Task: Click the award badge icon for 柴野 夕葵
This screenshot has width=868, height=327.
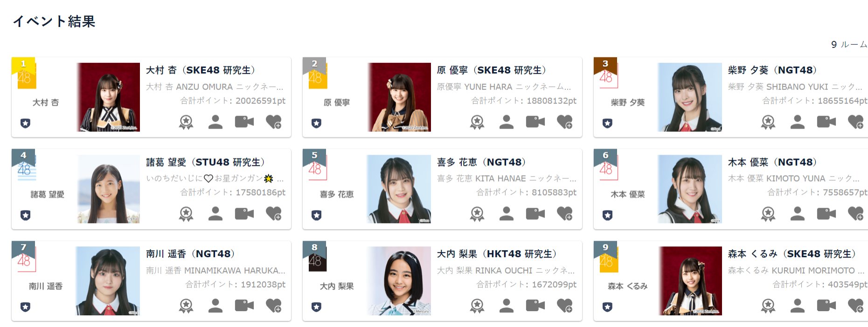Action: tap(768, 122)
